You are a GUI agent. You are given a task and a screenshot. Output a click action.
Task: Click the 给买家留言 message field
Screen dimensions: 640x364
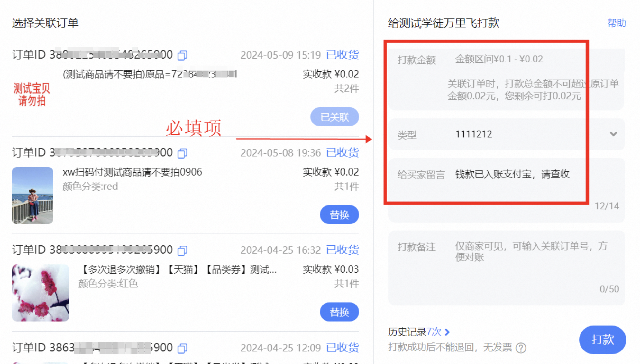tap(506, 190)
